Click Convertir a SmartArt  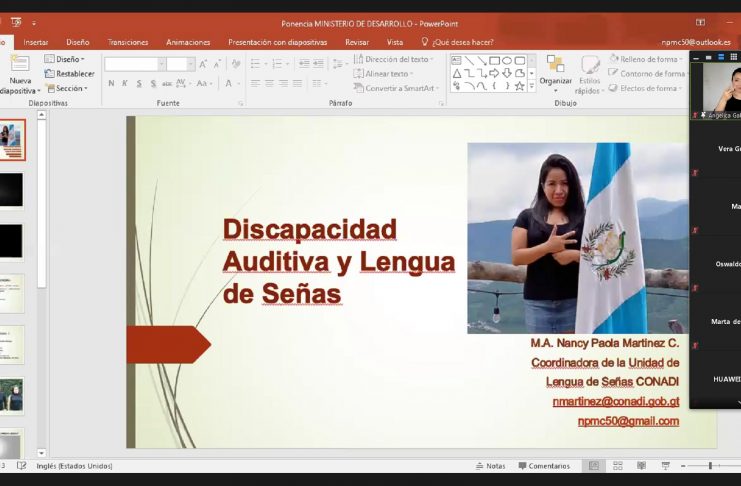tap(398, 88)
